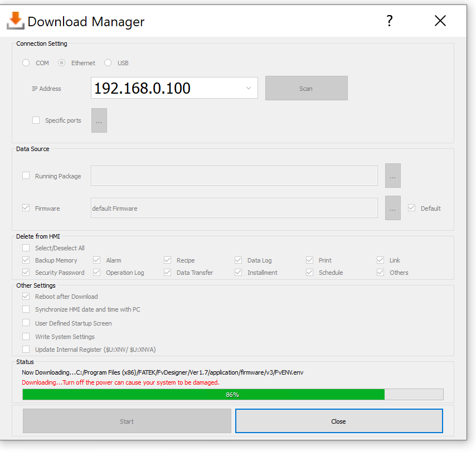Click the question mark help button
Image resolution: width=476 pixels, height=456 pixels.
tap(390, 21)
